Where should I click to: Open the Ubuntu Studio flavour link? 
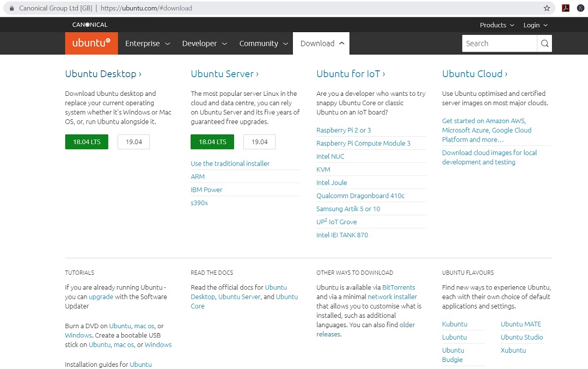(x=522, y=337)
